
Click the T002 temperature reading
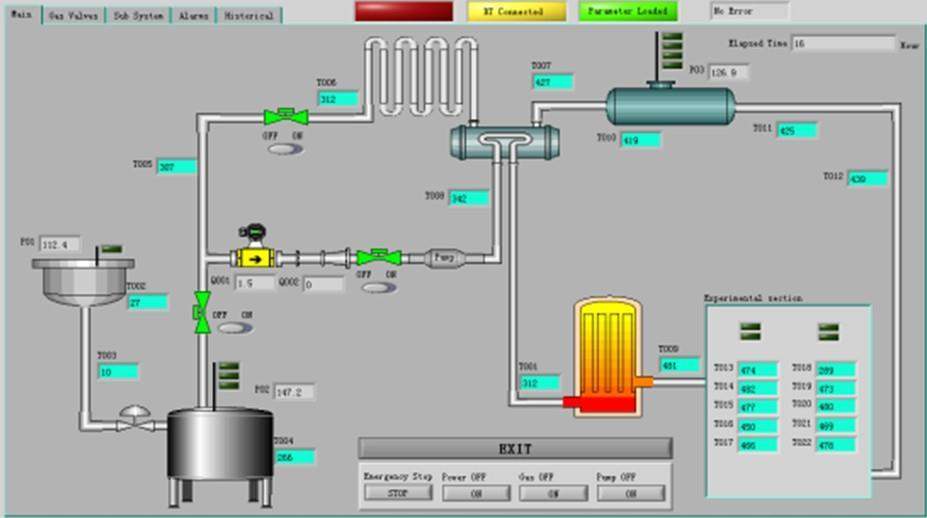pyautogui.click(x=148, y=303)
